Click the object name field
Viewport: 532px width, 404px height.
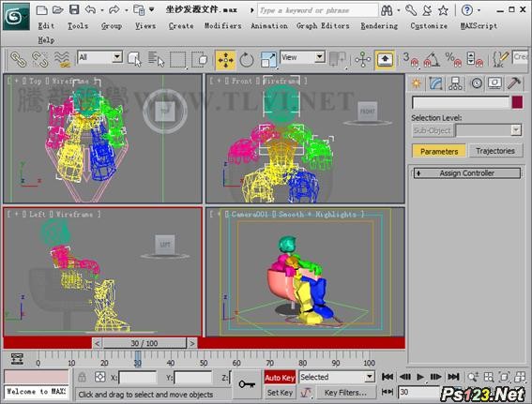[461, 103]
